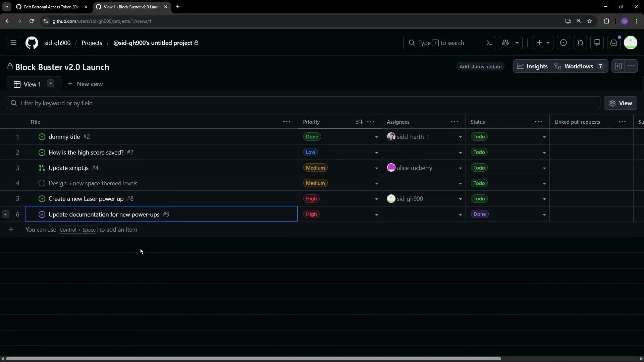Bookmark this page with star icon
The image size is (644, 362).
coord(590,21)
